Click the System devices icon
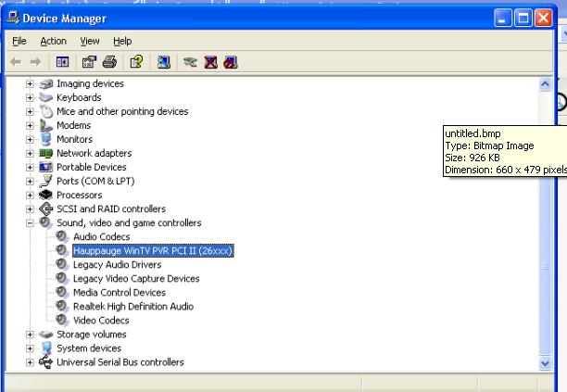This screenshot has width=567, height=392. click(x=46, y=348)
